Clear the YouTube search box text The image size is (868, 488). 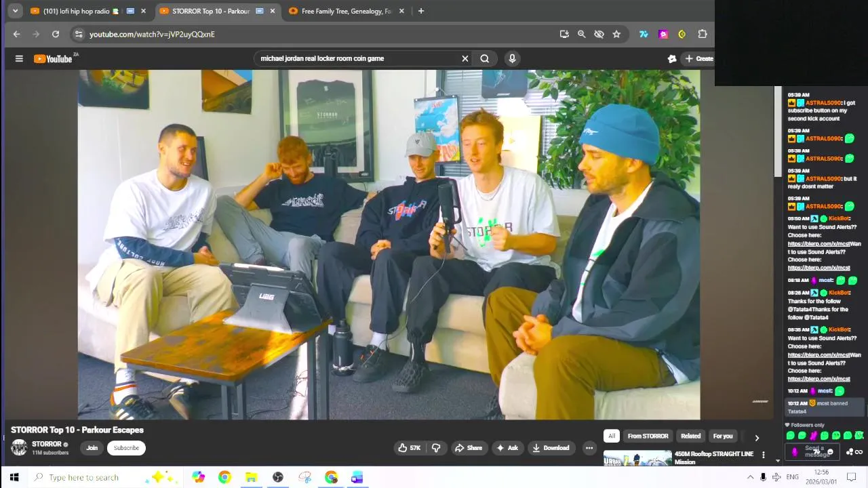465,59
